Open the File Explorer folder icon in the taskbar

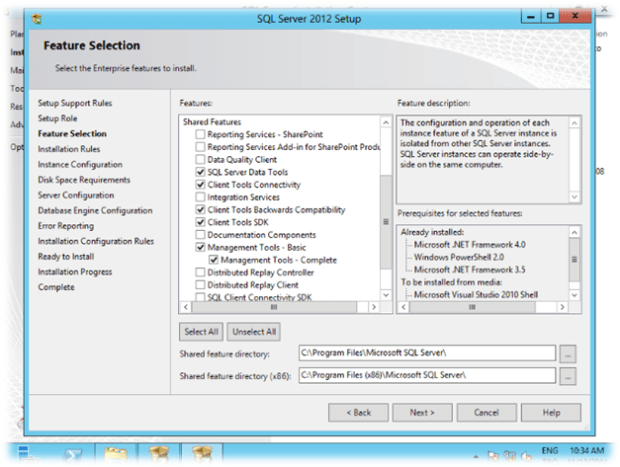[117, 454]
